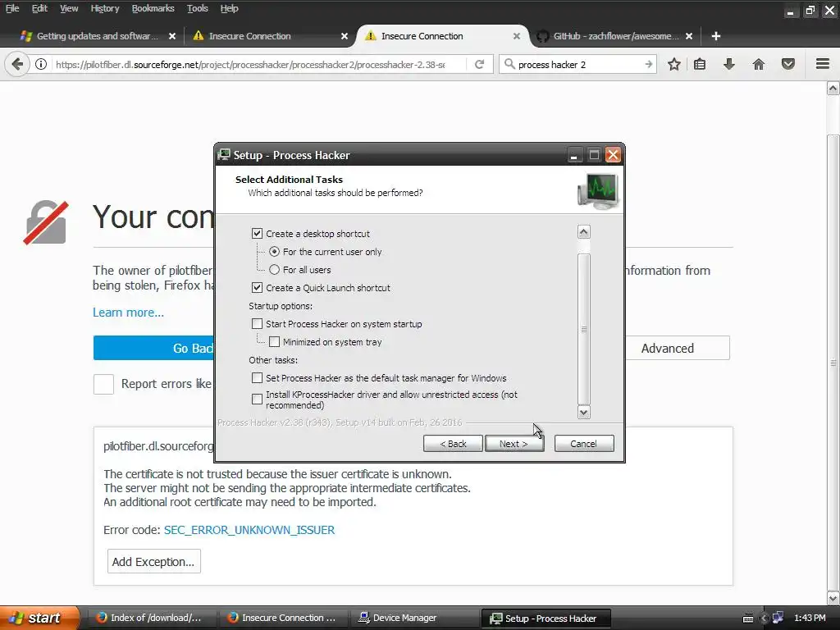The height and width of the screenshot is (630, 840).
Task: Check the 'Report errors like' checkbox on page
Action: [103, 384]
